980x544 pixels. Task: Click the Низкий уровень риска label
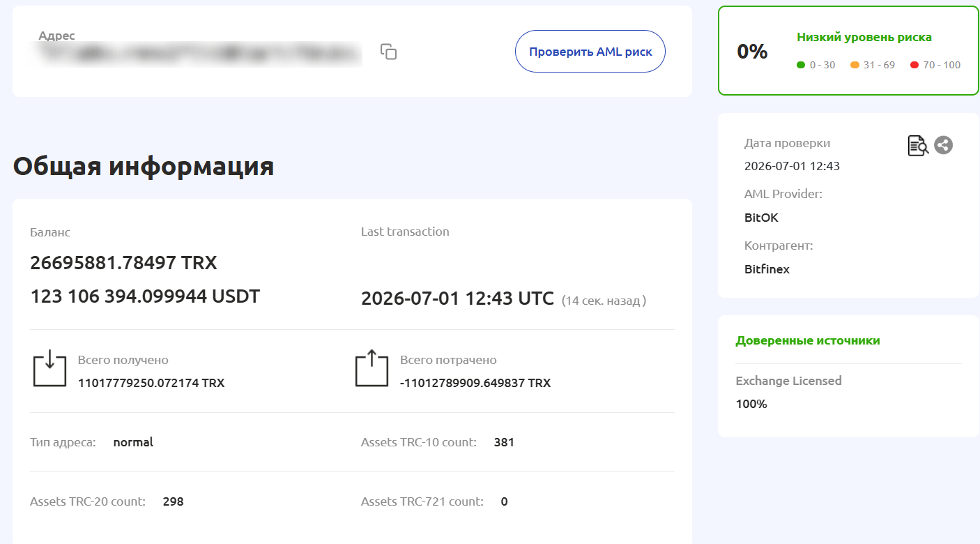(864, 38)
